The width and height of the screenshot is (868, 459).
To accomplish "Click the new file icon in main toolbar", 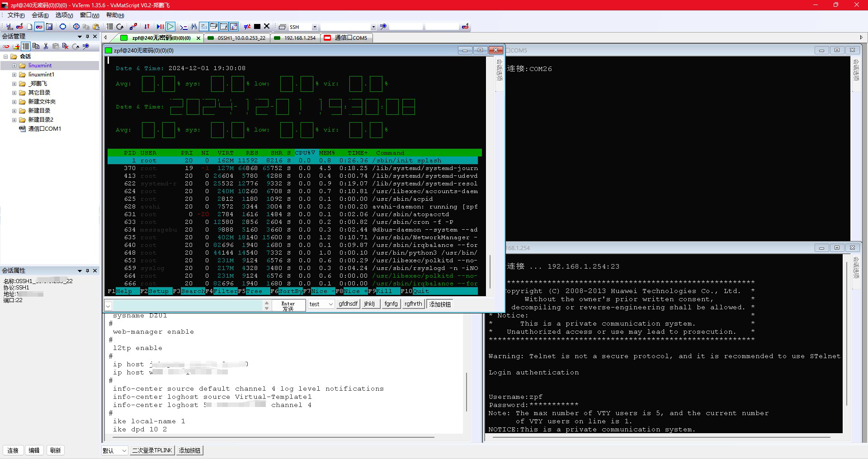I will [x=29, y=27].
